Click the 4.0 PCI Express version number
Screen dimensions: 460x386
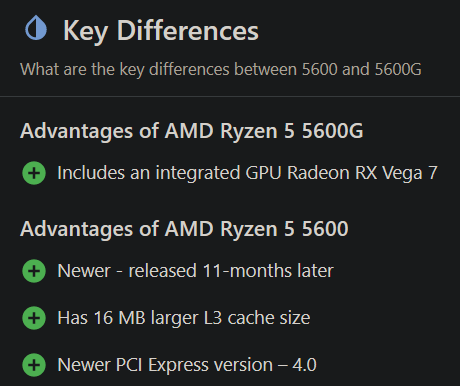pos(304,365)
